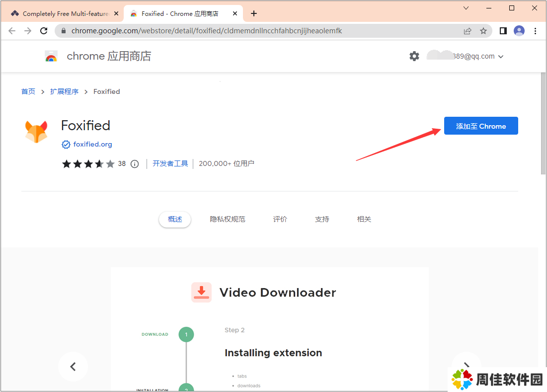The width and height of the screenshot is (547, 392).
Task: Open the Chrome profile avatar icon
Action: 519,31
